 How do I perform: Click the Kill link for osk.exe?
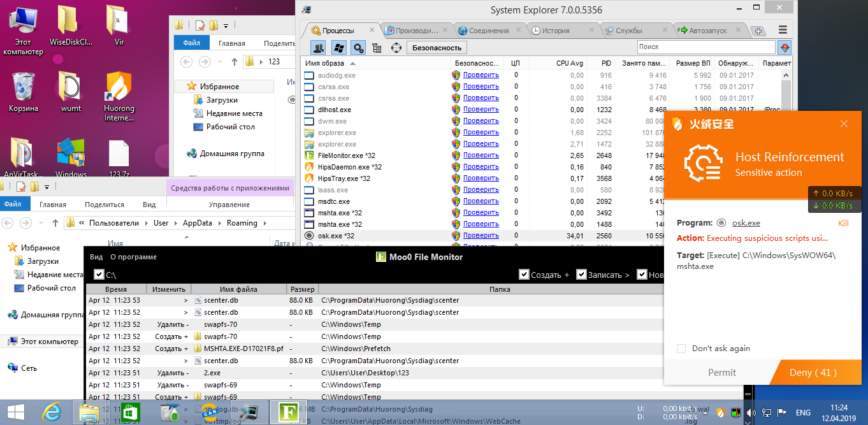pyautogui.click(x=843, y=223)
